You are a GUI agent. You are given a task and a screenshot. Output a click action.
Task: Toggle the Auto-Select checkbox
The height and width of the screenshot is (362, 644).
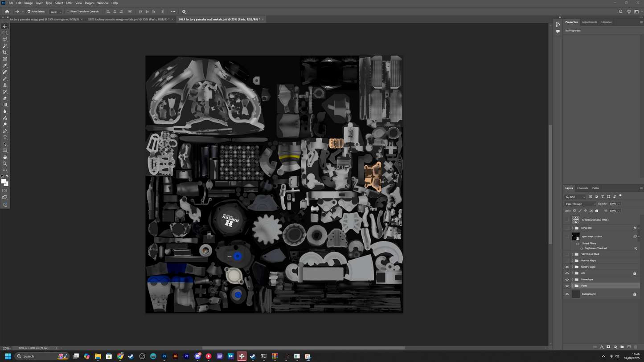pos(29,12)
